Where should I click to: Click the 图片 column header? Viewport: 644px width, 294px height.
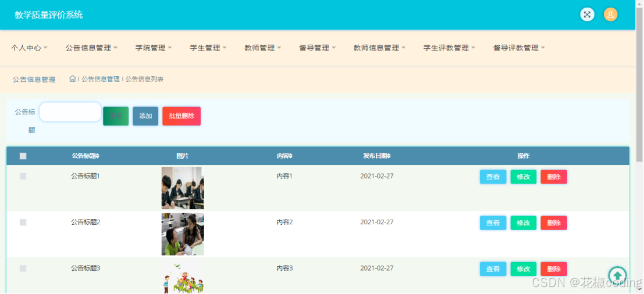click(x=182, y=156)
